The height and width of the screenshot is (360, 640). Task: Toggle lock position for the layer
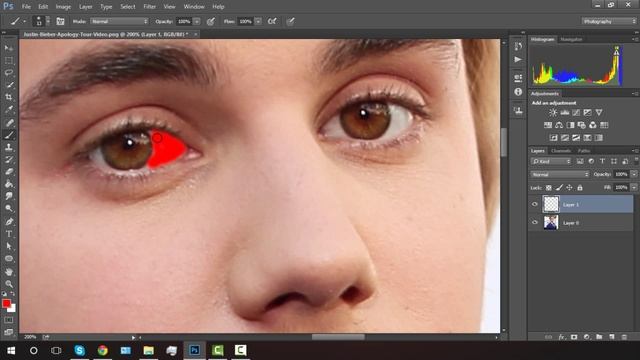point(569,187)
